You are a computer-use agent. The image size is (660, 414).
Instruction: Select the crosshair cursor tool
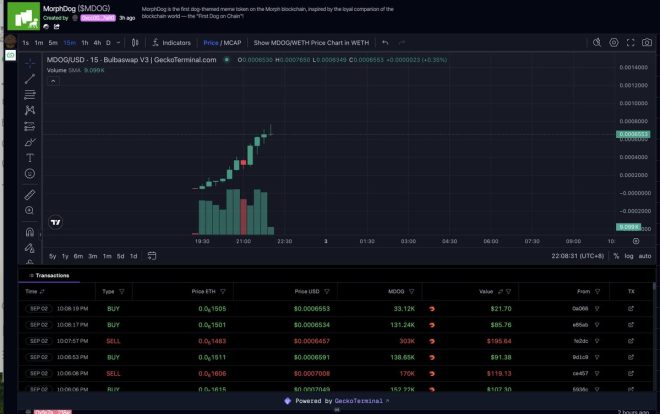(x=29, y=63)
